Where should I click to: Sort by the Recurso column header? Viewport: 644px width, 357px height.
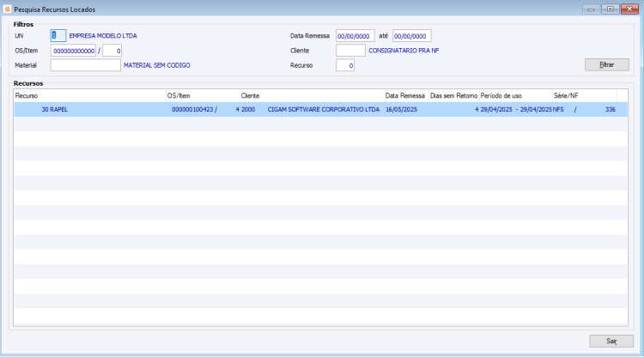point(89,95)
